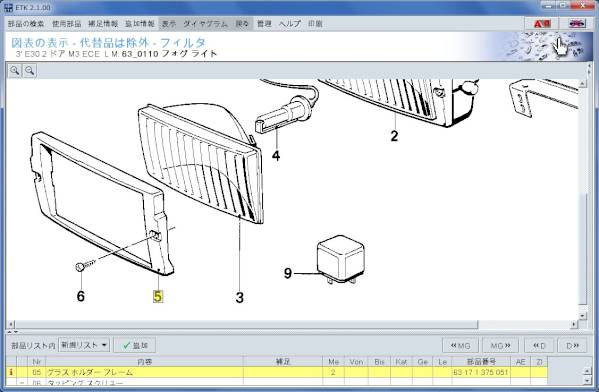599x392 pixels.
Task: Click the parts list scroll down arrow
Action: pos(588,380)
